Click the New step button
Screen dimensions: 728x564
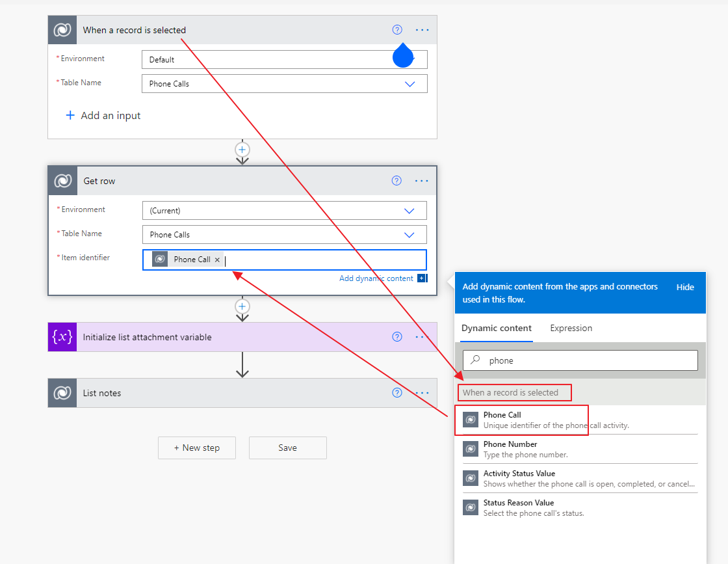[197, 448]
